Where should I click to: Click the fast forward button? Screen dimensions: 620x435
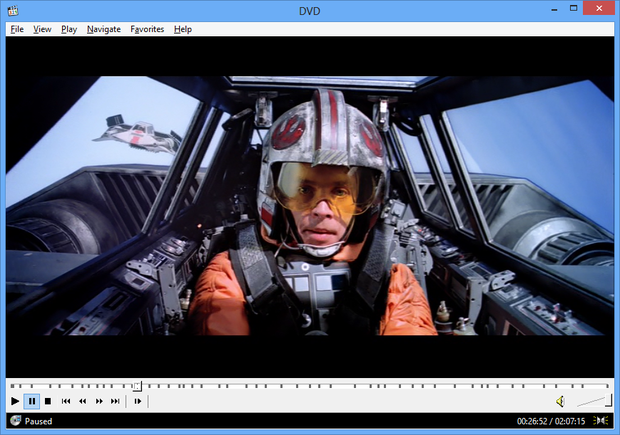point(99,401)
